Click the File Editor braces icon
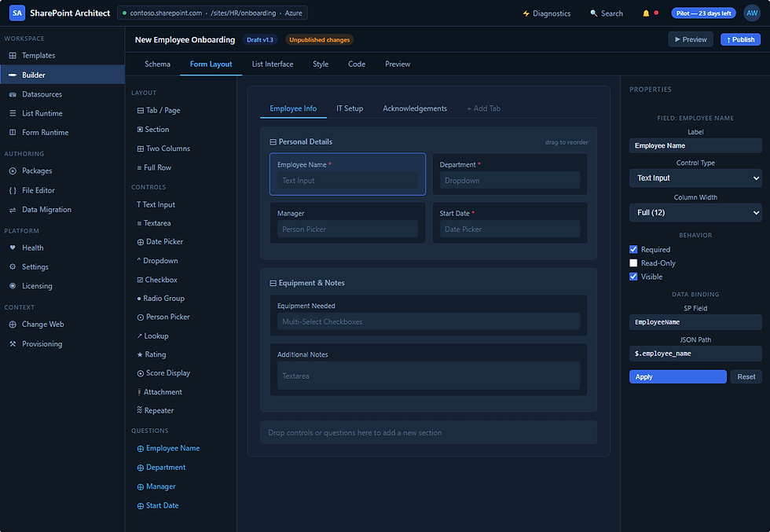Viewport: 770px width, 532px height. coord(13,191)
